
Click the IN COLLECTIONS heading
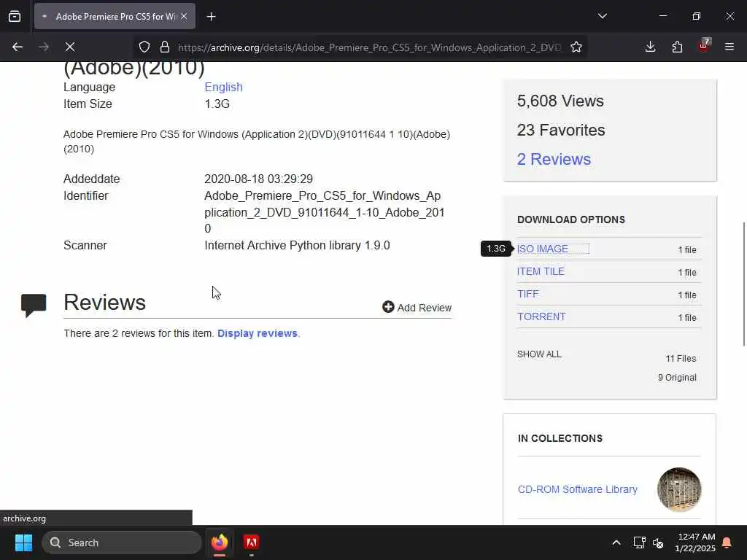coord(560,438)
